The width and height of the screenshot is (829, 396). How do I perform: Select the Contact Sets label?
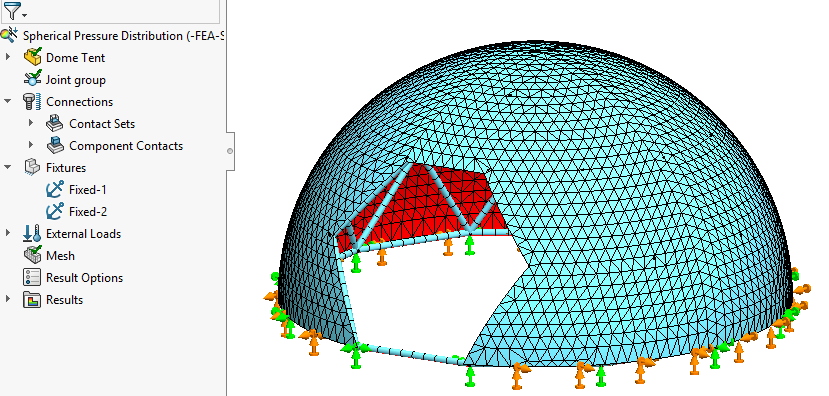[x=102, y=124]
